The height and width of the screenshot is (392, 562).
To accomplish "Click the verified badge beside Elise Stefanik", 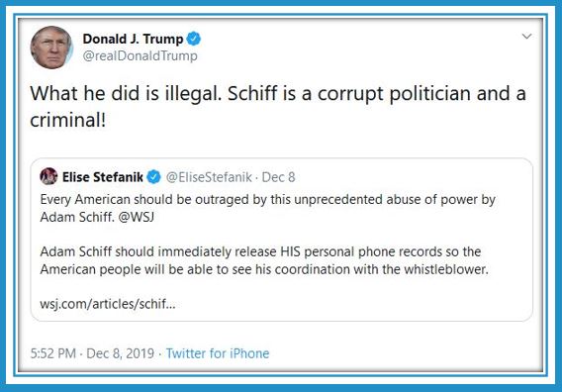I will [153, 177].
